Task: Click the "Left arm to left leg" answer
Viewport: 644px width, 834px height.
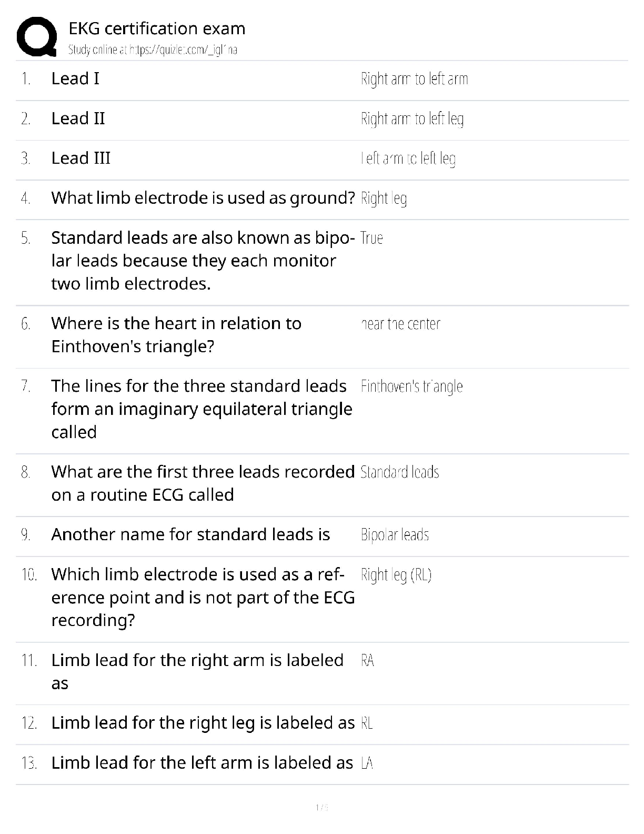Action: click(x=408, y=158)
